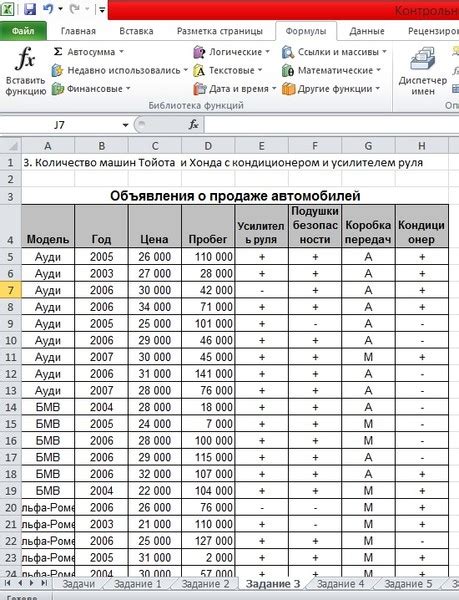Click the Кондиционер header cell
Image resolution: width=459 pixels, height=600 pixels.
click(x=422, y=226)
